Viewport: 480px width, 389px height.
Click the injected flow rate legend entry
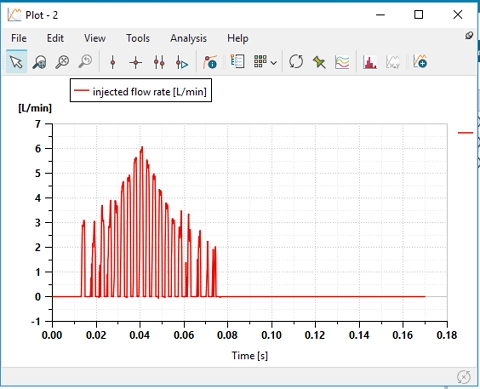[141, 91]
